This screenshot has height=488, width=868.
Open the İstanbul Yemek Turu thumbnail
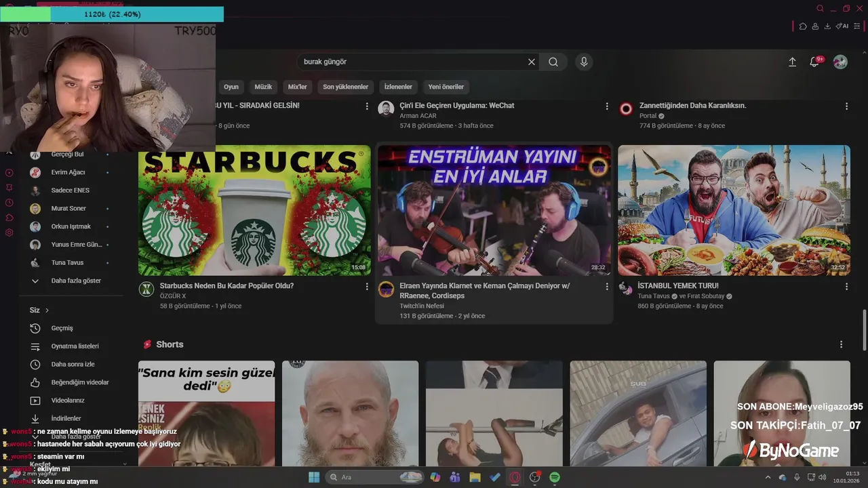coord(734,210)
